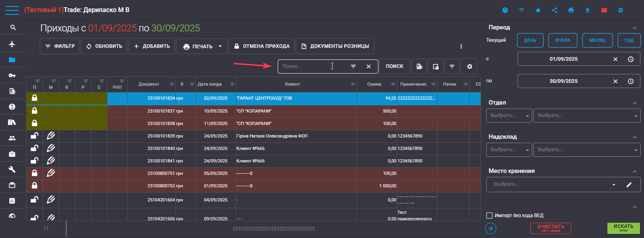The image size is (644, 238).
Task: Click the airplane icon in sidebar
Action: [12, 44]
